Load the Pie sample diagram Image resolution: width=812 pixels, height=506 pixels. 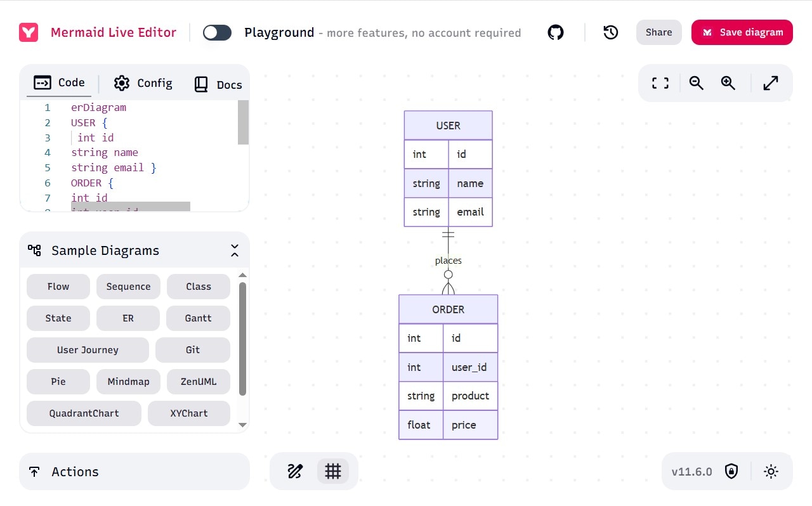pos(58,382)
